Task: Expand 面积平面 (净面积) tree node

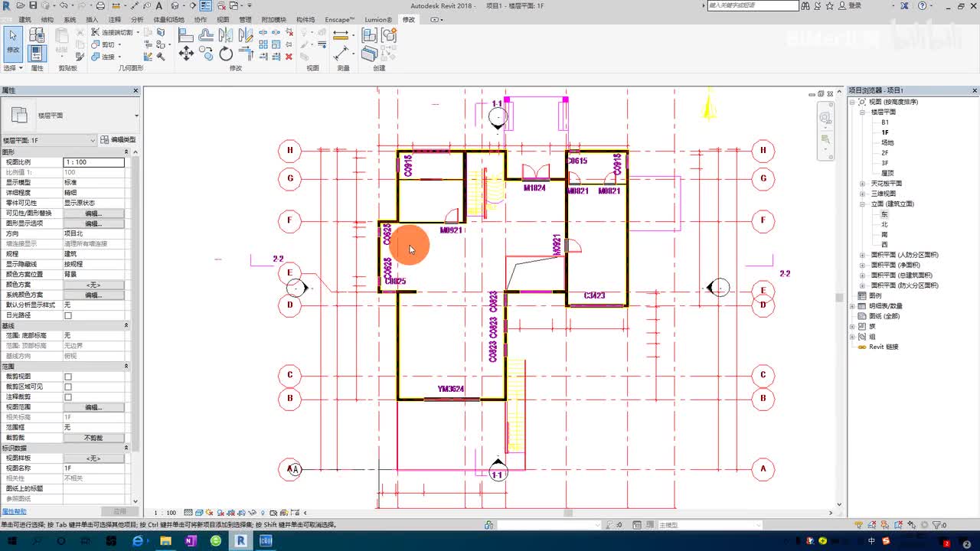Action: click(861, 265)
